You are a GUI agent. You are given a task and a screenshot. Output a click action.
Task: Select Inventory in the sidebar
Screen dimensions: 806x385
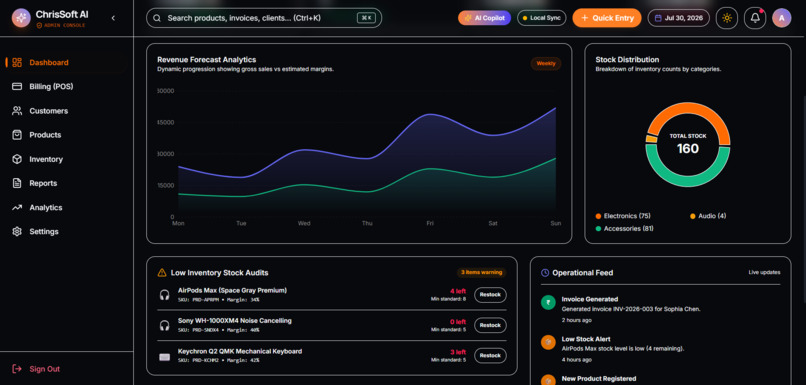point(66,159)
